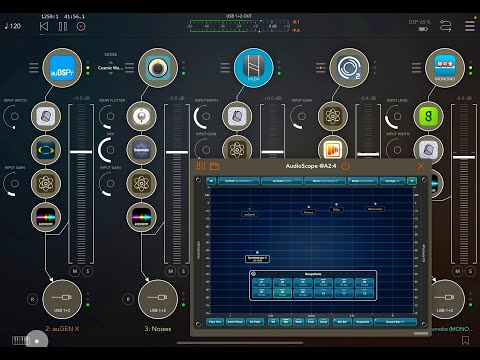This screenshot has height=360, width=480.
Task: Open channel menu beside HILDA node
Action: coord(225,68)
